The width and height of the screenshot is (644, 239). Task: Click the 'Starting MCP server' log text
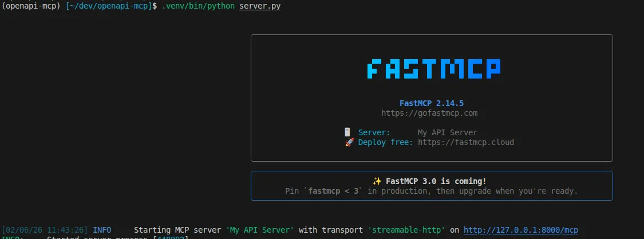pyautogui.click(x=177, y=230)
